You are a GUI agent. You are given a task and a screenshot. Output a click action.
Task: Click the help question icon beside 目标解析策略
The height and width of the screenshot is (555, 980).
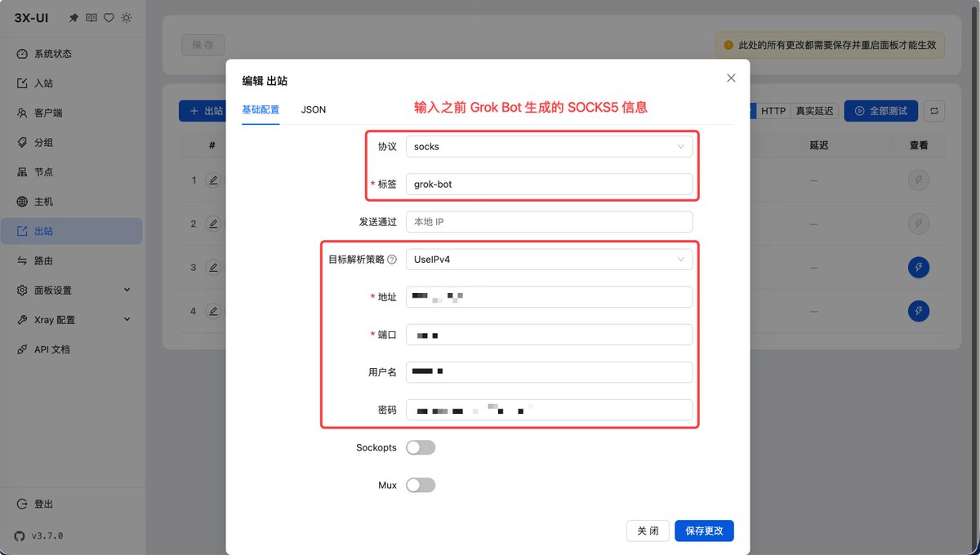click(392, 260)
